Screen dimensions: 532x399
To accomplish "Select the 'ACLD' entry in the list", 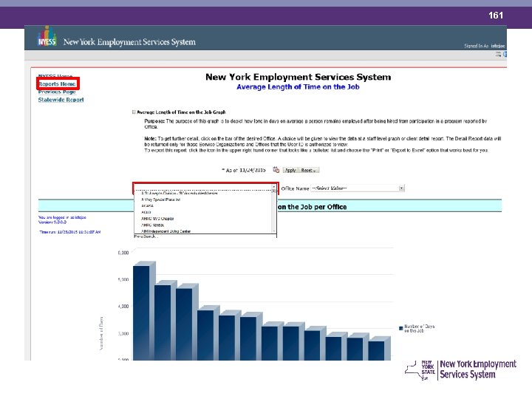I will pos(146,212).
